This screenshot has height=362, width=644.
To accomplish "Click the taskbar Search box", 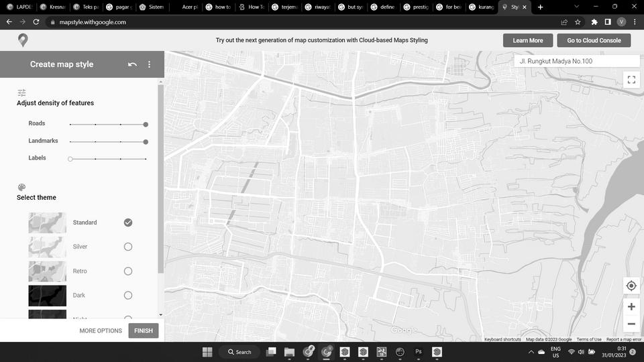I will tap(240, 352).
